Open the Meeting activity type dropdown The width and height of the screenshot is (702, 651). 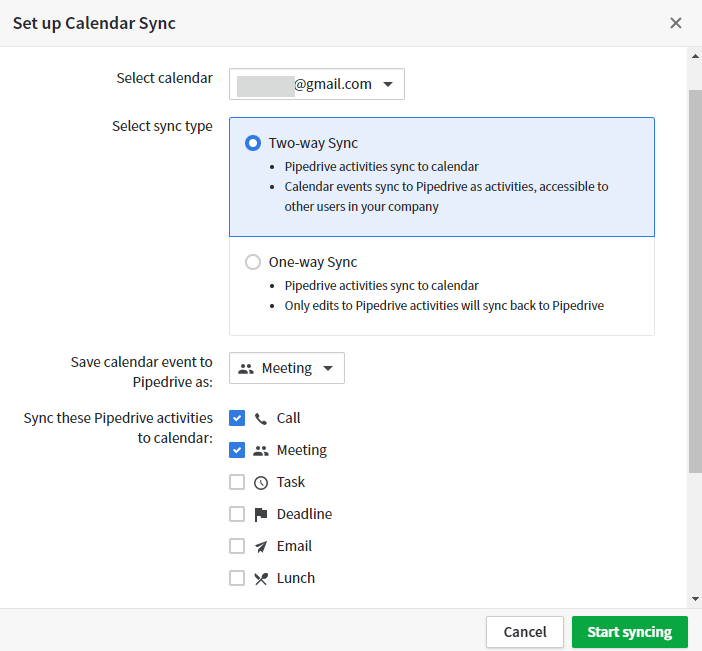click(x=287, y=368)
